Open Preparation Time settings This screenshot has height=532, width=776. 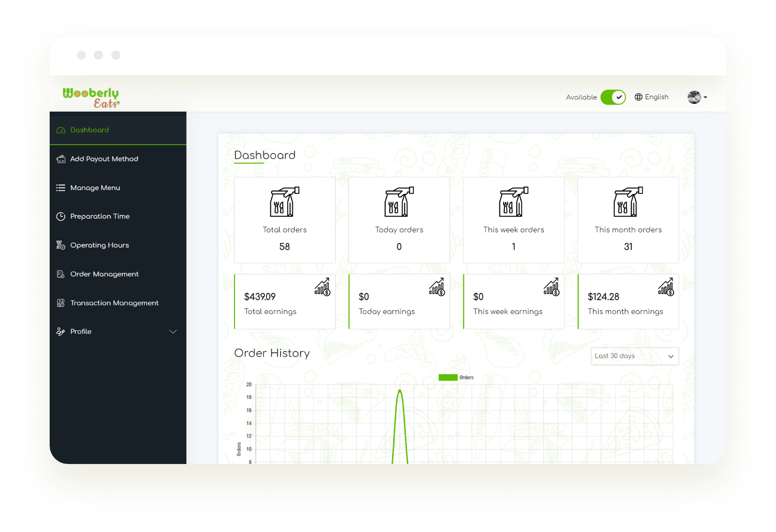coord(118,216)
